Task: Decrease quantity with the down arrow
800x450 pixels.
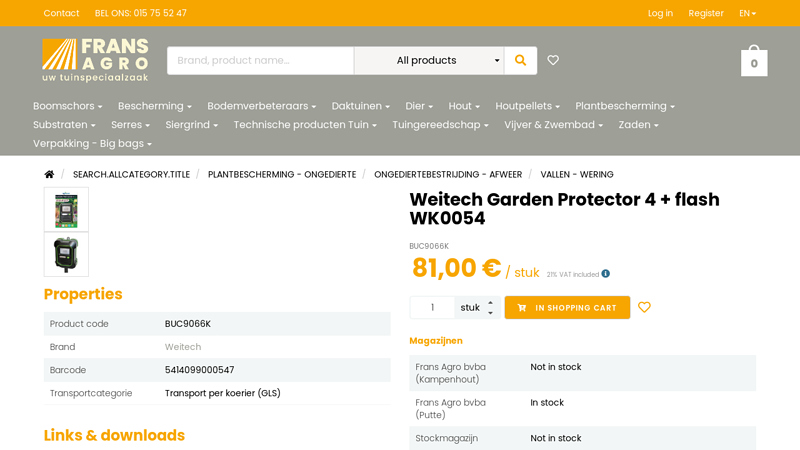Action: (490, 313)
